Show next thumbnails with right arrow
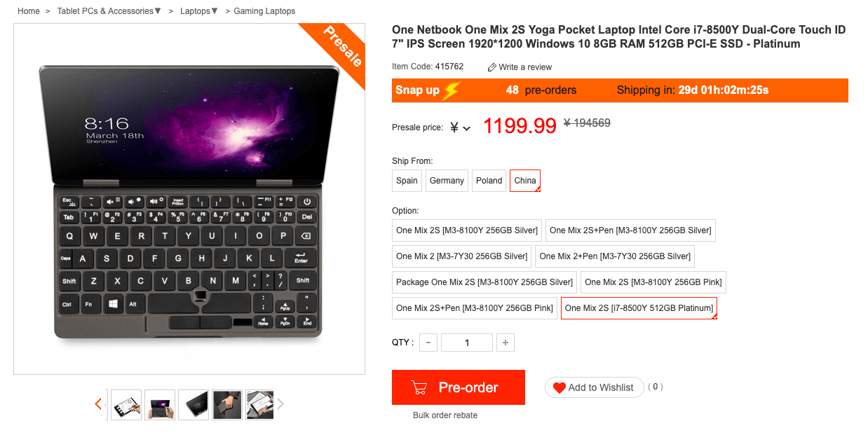The height and width of the screenshot is (435, 868). pyautogui.click(x=280, y=404)
